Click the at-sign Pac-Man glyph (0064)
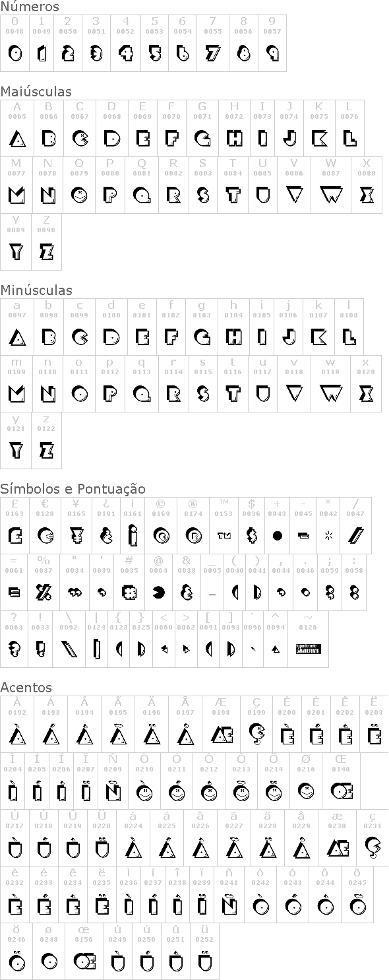The height and width of the screenshot is (980, 389). (159, 593)
